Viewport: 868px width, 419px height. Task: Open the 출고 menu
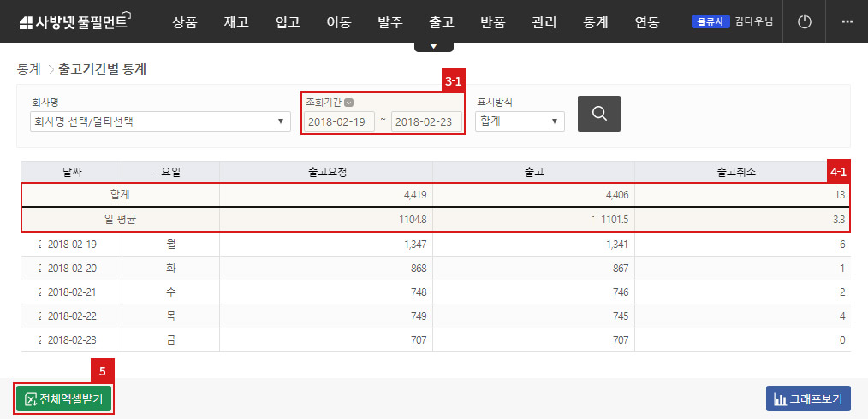[x=442, y=22]
